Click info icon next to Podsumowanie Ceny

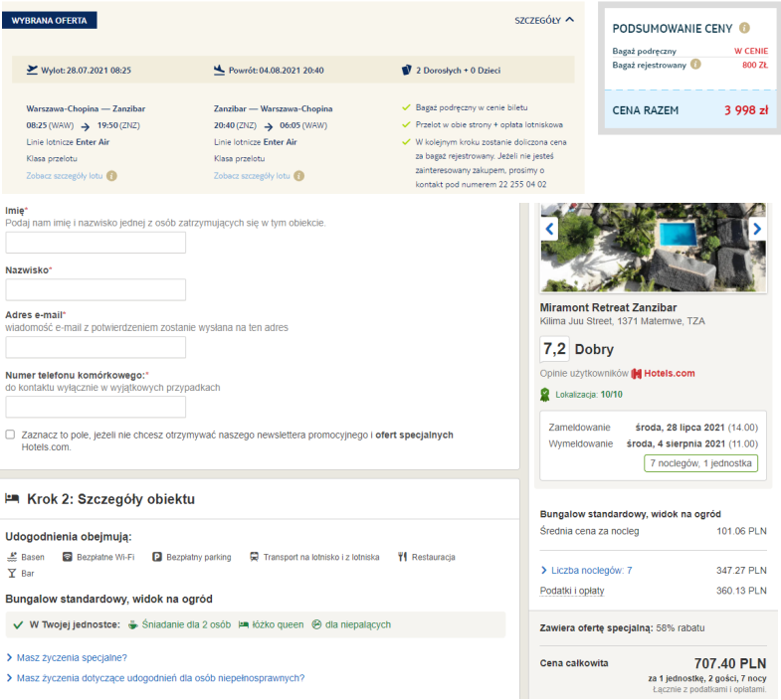(744, 28)
